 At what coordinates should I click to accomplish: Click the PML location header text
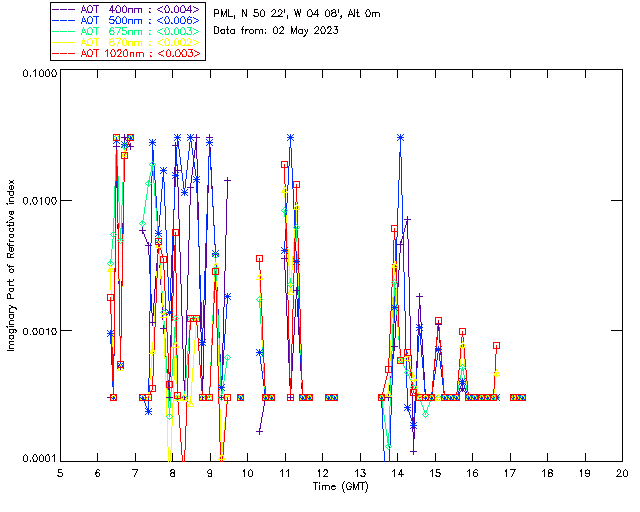coord(297,13)
